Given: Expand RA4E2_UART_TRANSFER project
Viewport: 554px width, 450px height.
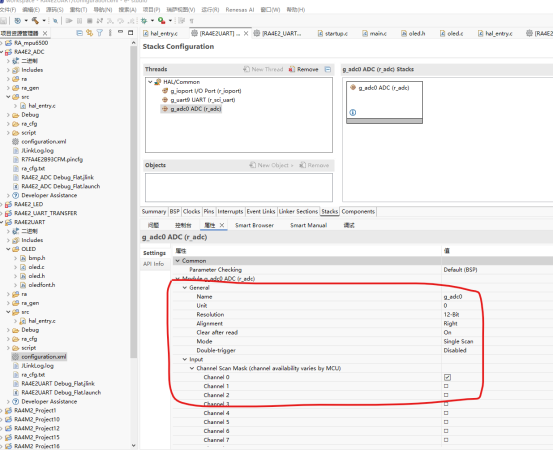Looking at the screenshot, I should coord(2,213).
